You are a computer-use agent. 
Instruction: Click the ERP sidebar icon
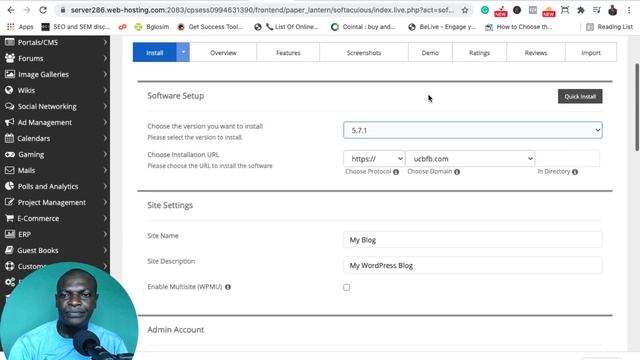click(x=9, y=234)
